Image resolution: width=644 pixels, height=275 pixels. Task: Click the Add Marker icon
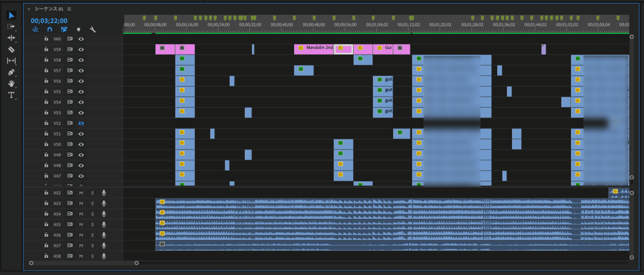[78, 30]
